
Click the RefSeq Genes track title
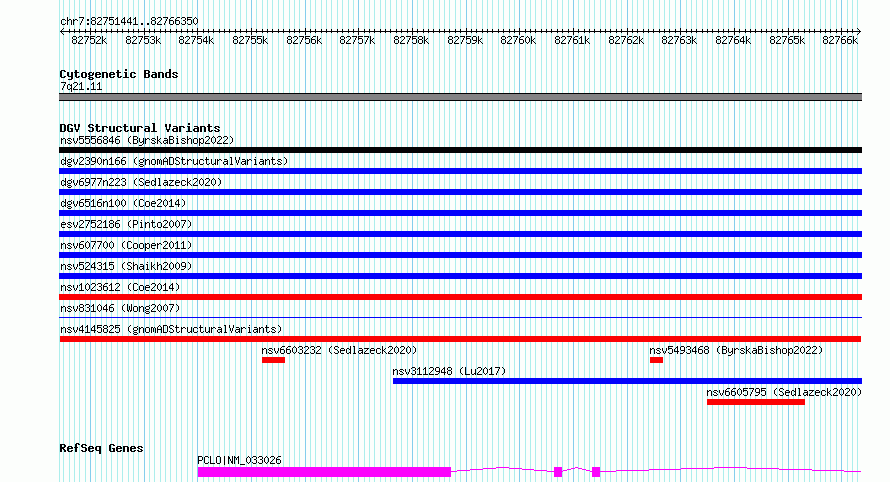click(x=101, y=448)
